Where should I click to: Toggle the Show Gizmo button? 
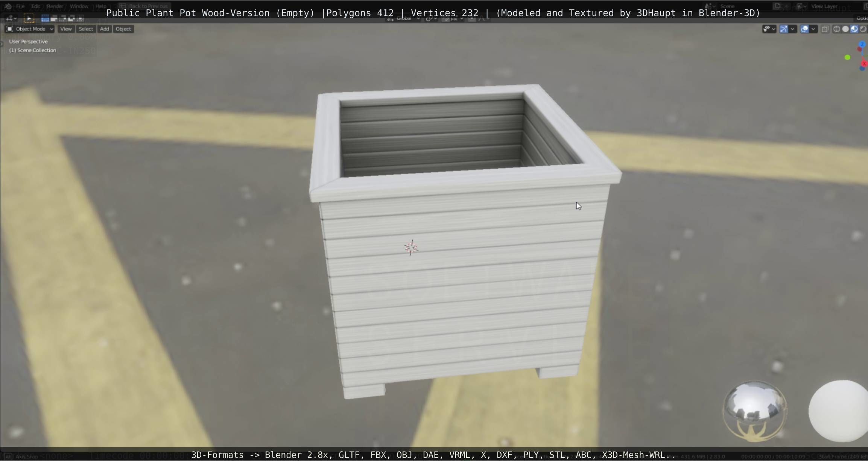(784, 29)
